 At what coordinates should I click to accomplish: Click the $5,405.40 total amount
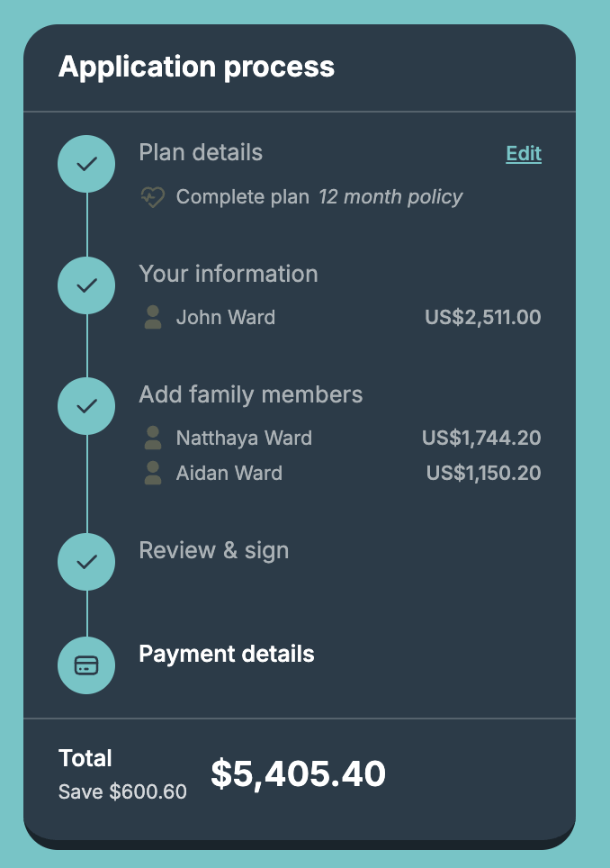(298, 773)
